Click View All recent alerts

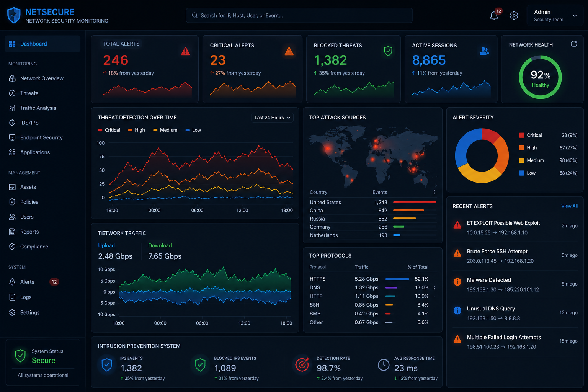coord(569,206)
